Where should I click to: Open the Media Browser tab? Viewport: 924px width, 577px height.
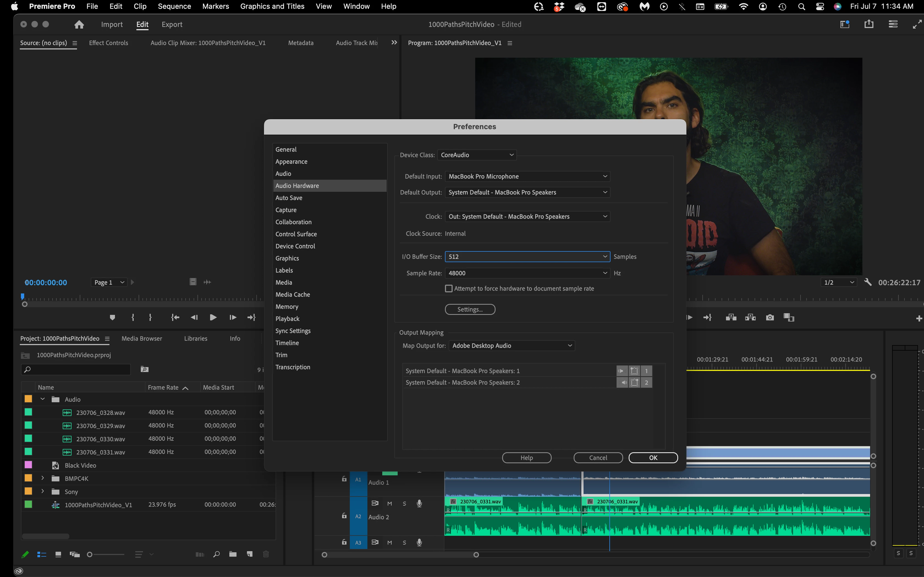(x=142, y=339)
